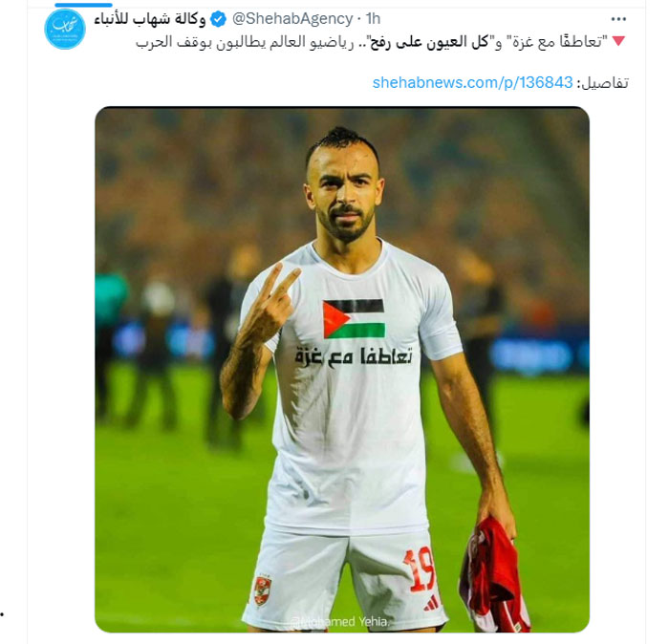Image resolution: width=669 pixels, height=644 pixels.
Task: Select the blue active tab indicator bar
Action: tap(84, 5)
